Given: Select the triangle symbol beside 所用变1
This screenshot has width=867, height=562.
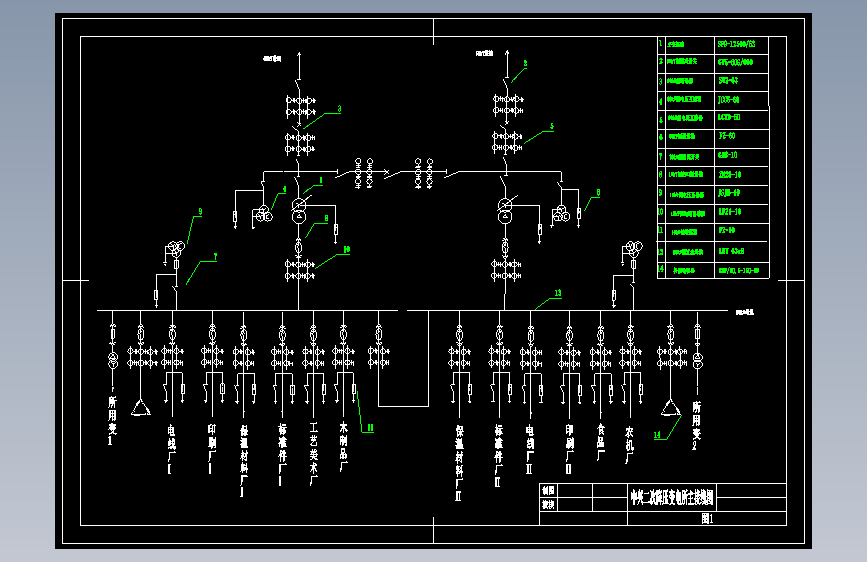Looking at the screenshot, I should [140, 408].
